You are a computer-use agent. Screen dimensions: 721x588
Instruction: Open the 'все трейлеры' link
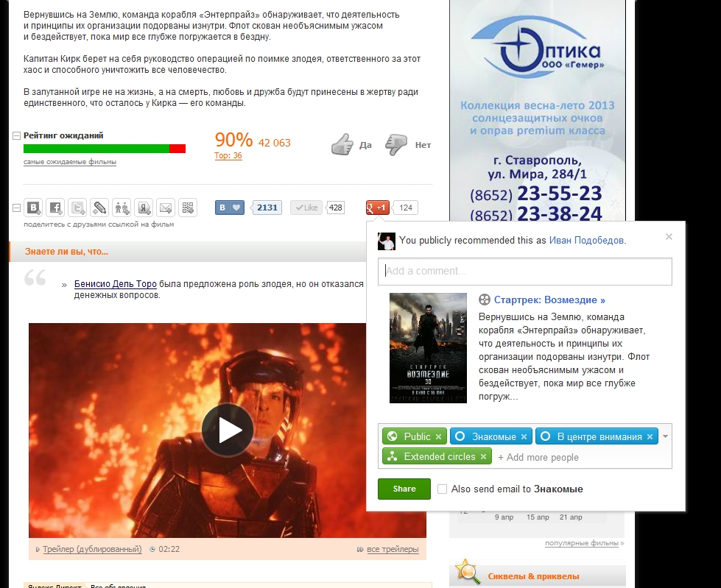(393, 549)
